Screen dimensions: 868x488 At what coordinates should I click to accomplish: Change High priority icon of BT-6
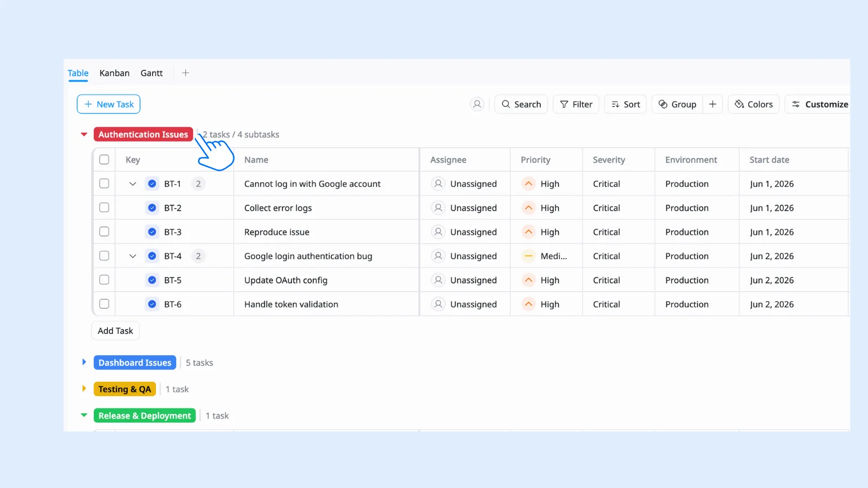pos(528,304)
